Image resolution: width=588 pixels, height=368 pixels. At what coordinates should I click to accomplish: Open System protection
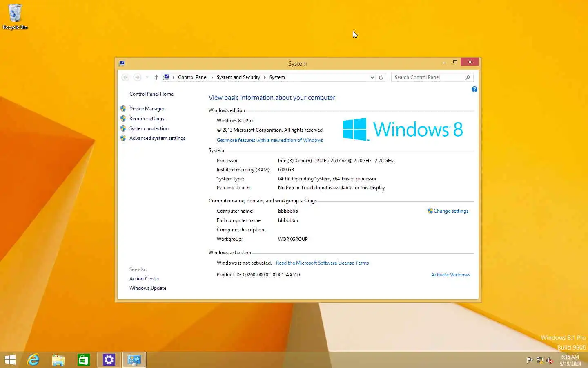[x=149, y=128]
